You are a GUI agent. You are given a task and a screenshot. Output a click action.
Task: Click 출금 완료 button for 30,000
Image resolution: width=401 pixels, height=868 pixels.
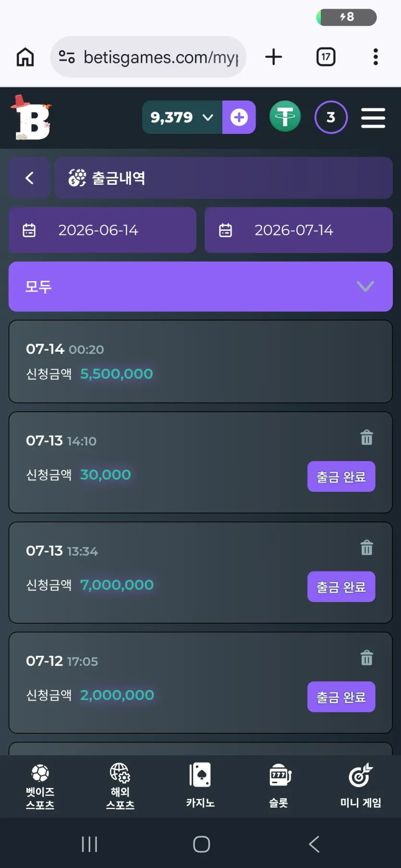(341, 476)
